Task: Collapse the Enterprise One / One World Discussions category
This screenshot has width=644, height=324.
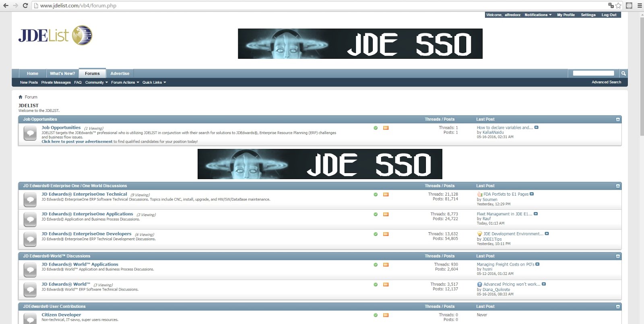Action: coord(618,186)
